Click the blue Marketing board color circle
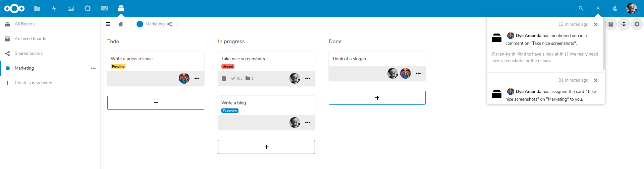644x169 pixels. (x=140, y=24)
